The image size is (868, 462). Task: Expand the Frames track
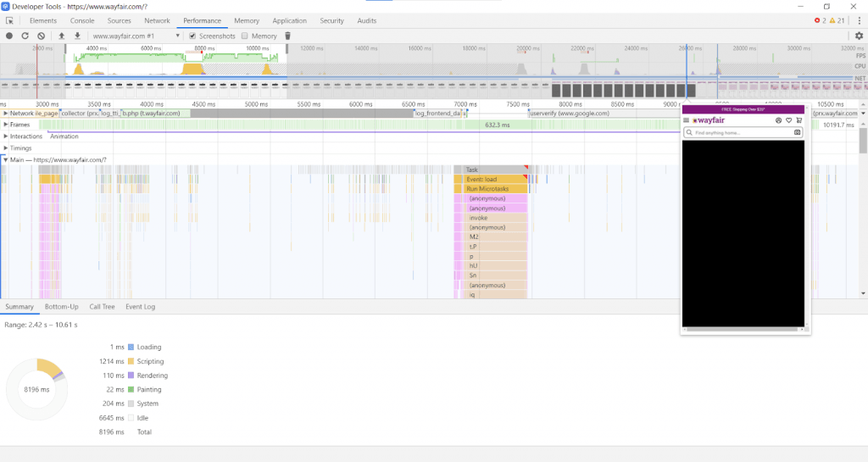point(6,125)
